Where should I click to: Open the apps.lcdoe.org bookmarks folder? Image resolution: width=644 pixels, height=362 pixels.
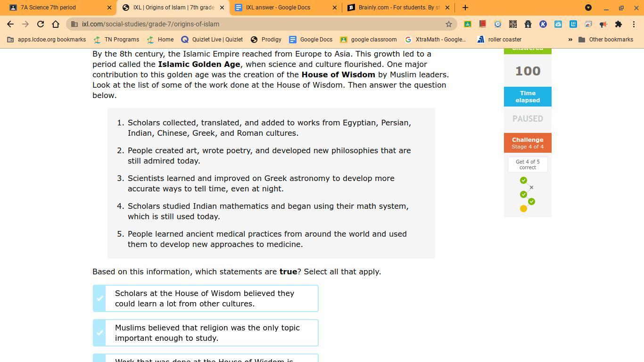point(46,40)
